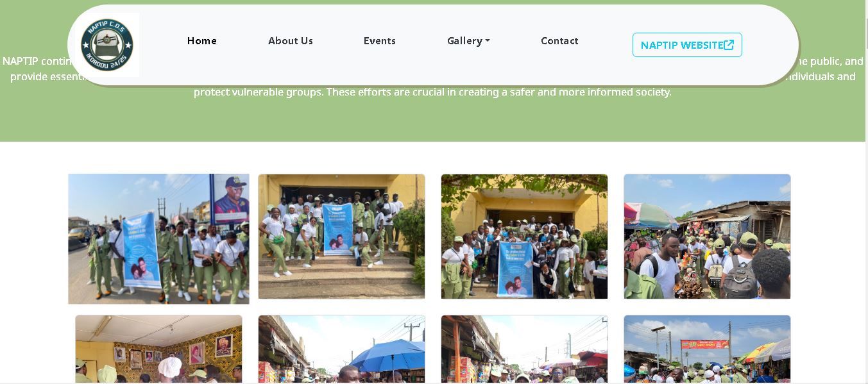Viewport: 868px width, 384px height.
Task: Click the NAPTIP CDS Ikorodu logo
Action: tap(107, 45)
